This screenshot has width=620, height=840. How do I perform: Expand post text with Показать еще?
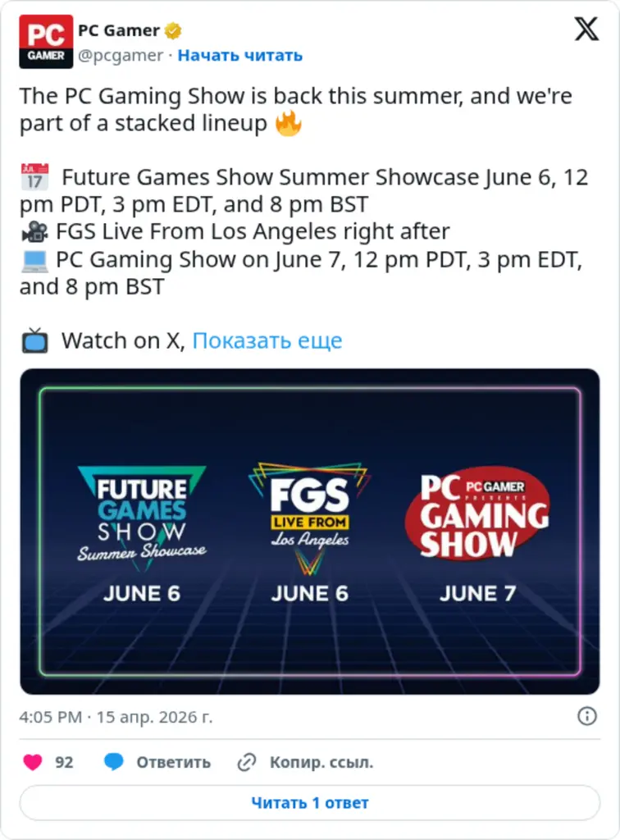(267, 340)
